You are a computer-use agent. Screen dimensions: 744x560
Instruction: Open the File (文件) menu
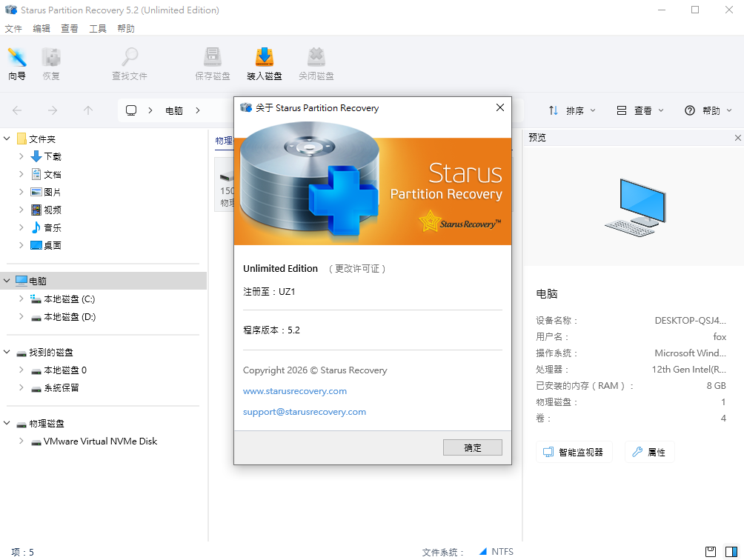coord(13,29)
